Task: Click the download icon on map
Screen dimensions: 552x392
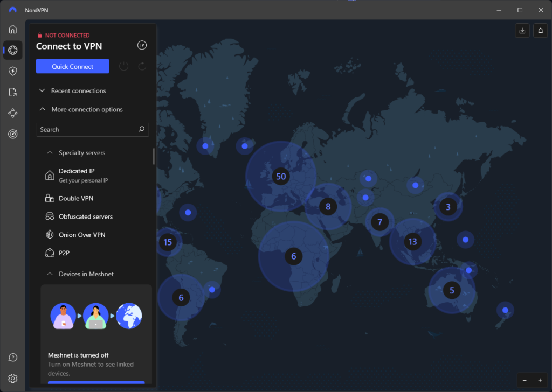Action: click(x=522, y=31)
